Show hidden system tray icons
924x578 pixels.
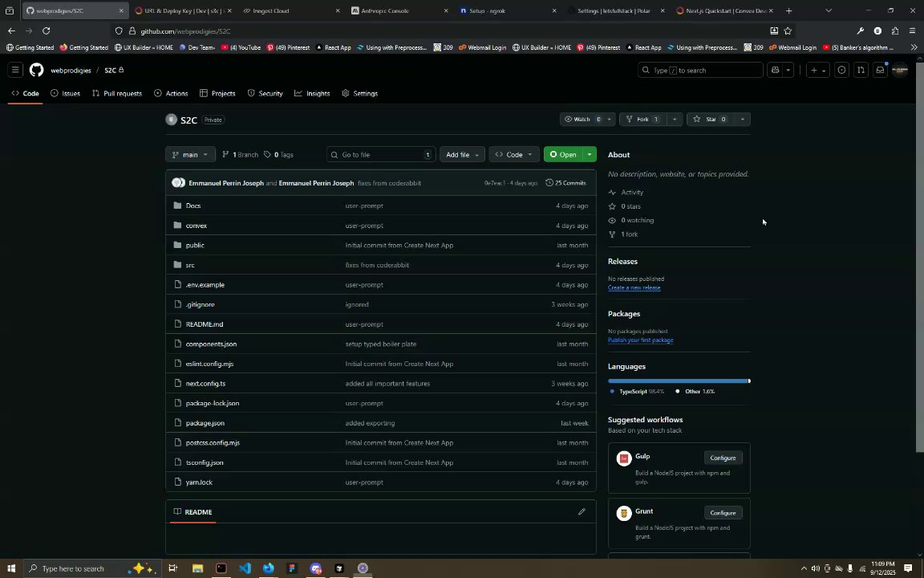[803, 568]
